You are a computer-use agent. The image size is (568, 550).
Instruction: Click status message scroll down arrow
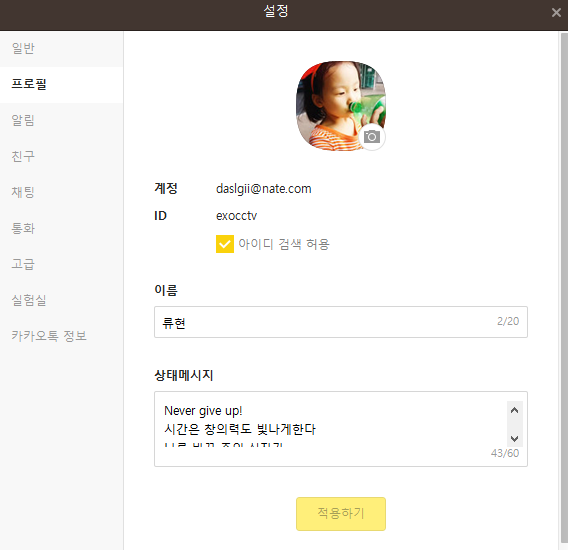[514, 438]
